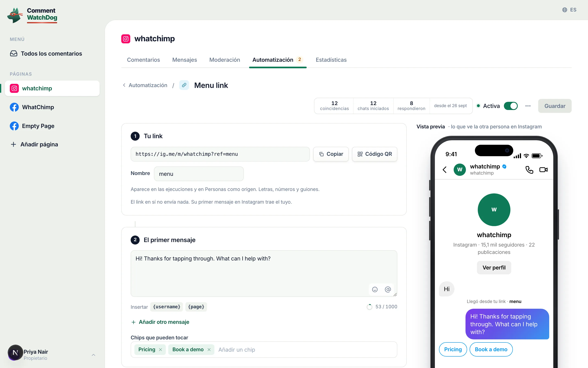Click the Guardar button
This screenshot has width=588, height=368.
click(x=555, y=106)
